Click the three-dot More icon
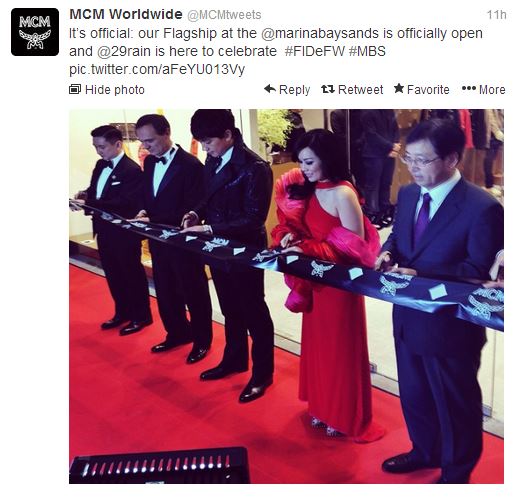The image size is (513, 497). (x=469, y=89)
